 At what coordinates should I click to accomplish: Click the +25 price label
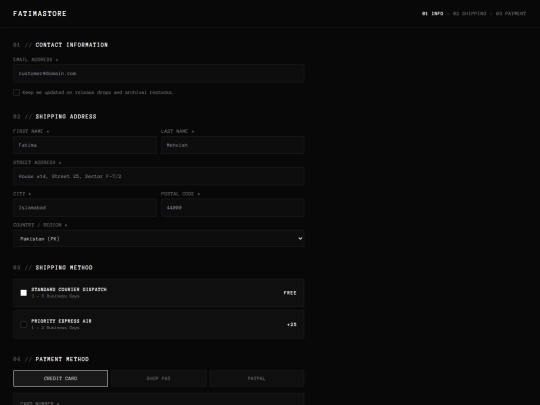(x=292, y=324)
